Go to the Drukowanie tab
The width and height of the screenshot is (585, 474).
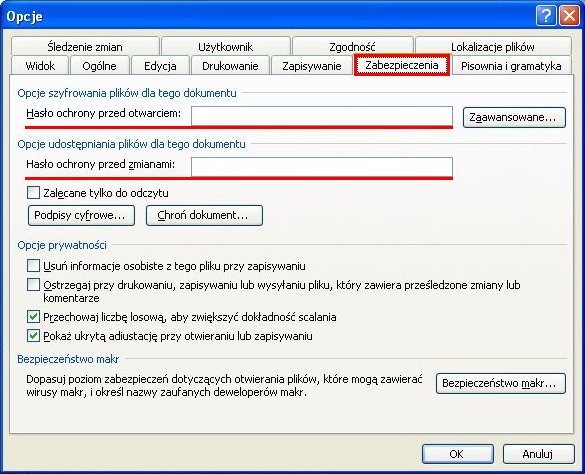click(x=230, y=66)
